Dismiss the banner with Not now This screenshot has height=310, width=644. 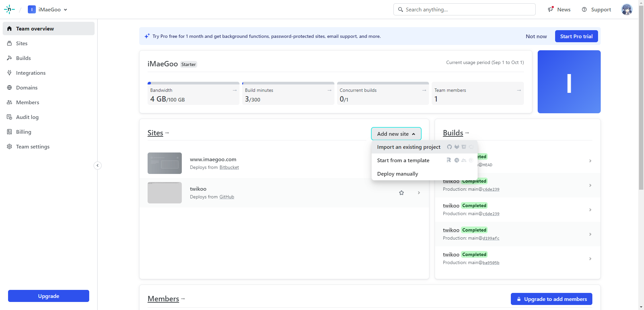click(x=536, y=36)
